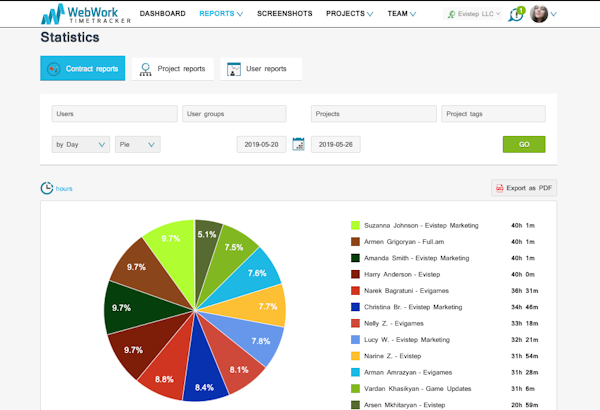Select 'Narine Z. - Evistep' legend entry
This screenshot has width=600, height=410.
(x=393, y=356)
